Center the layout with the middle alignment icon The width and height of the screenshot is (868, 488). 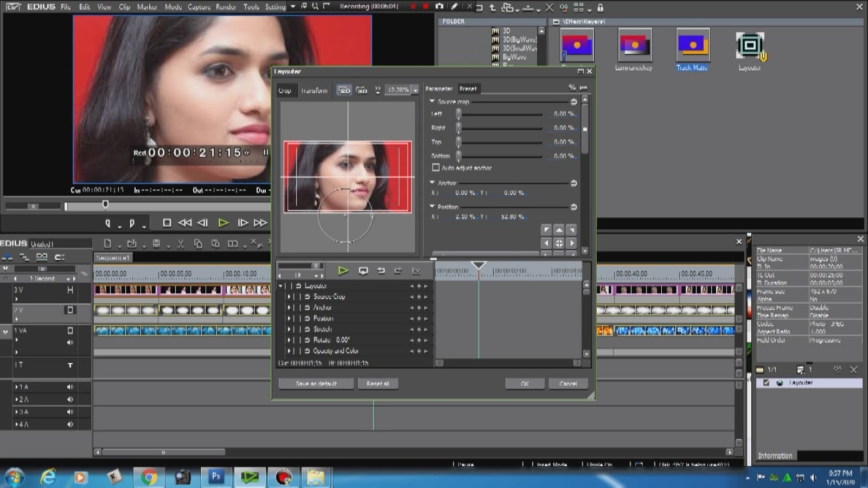click(559, 243)
